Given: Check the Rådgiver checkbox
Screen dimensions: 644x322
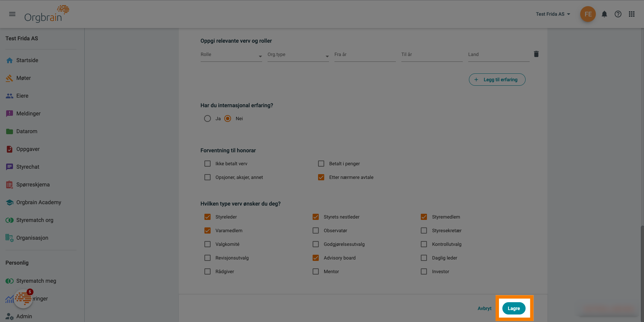Looking at the screenshot, I should (x=207, y=271).
